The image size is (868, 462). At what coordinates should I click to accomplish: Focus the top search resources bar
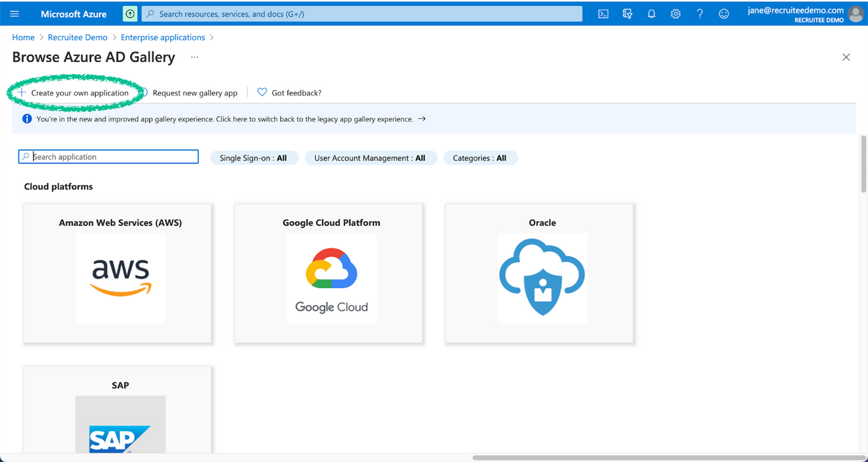tap(362, 13)
